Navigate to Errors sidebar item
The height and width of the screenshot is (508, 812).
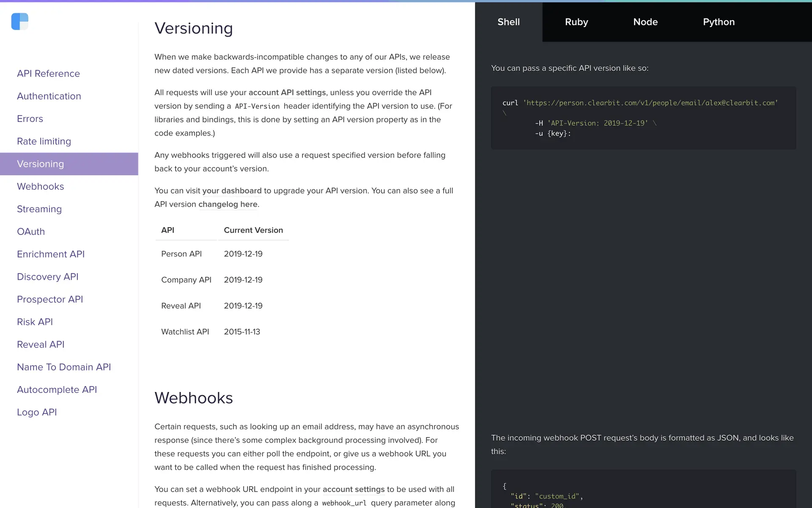click(x=30, y=119)
